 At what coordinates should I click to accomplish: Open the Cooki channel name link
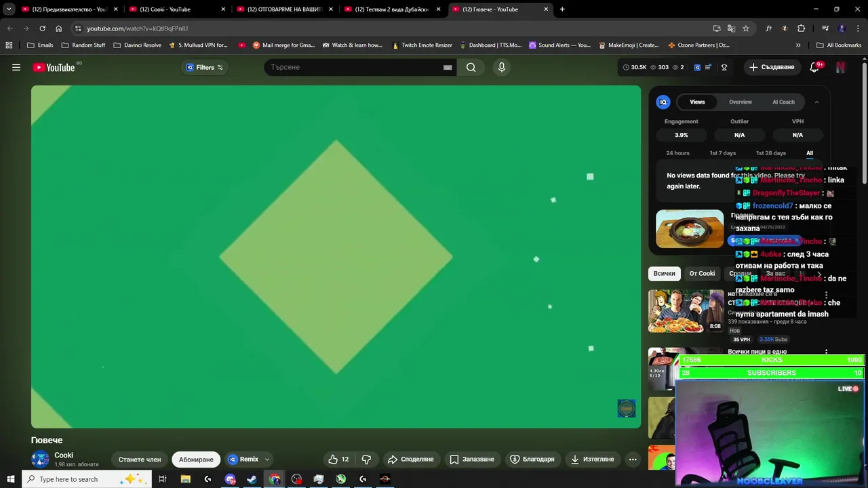click(64, 455)
